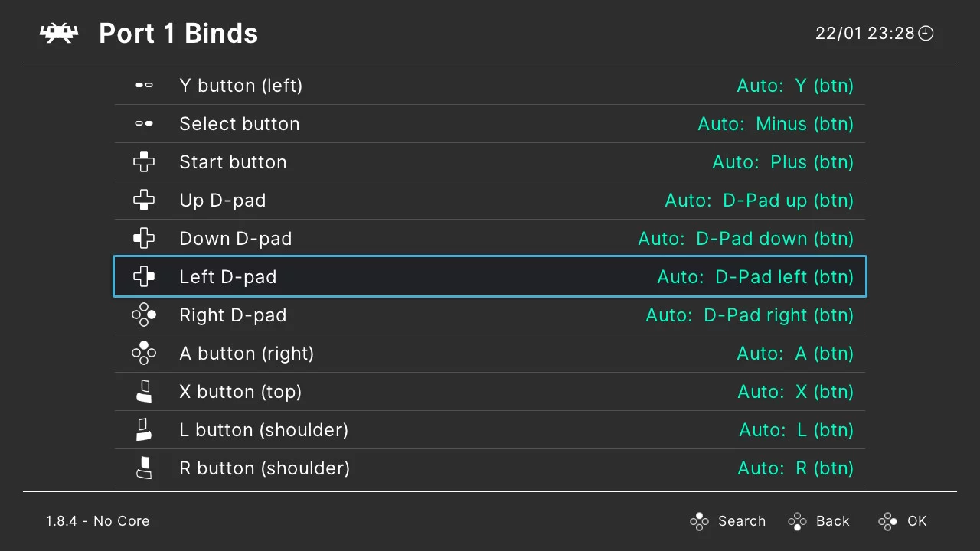Click the clock icon next to the time
Image resolution: width=980 pixels, height=551 pixels.
click(926, 33)
